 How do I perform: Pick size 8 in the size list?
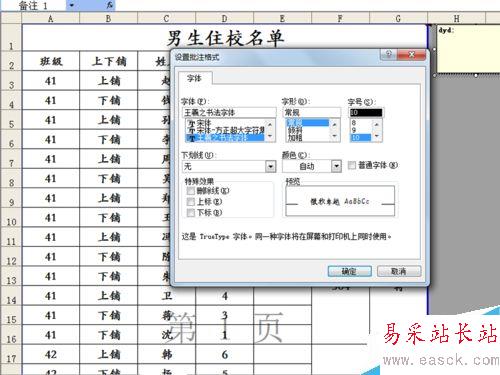tap(360, 123)
